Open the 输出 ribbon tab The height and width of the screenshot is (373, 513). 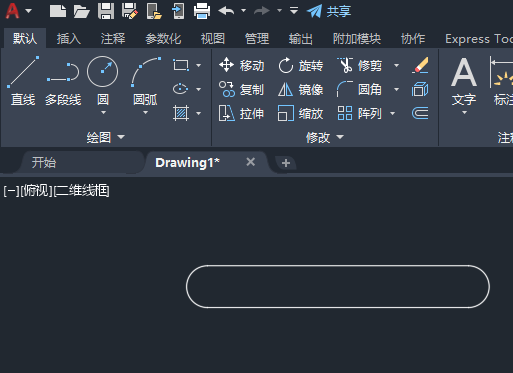[x=301, y=39]
